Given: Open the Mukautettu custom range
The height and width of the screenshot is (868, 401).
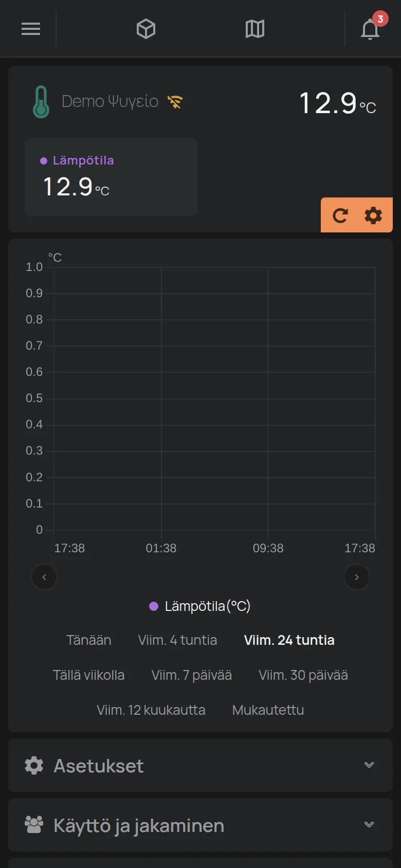Looking at the screenshot, I should pyautogui.click(x=268, y=710).
